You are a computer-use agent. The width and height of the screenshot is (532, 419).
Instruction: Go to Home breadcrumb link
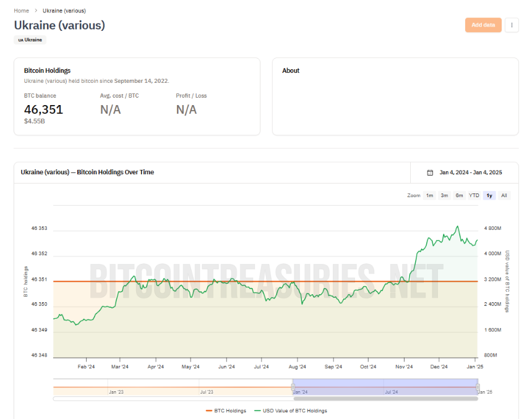(x=22, y=11)
